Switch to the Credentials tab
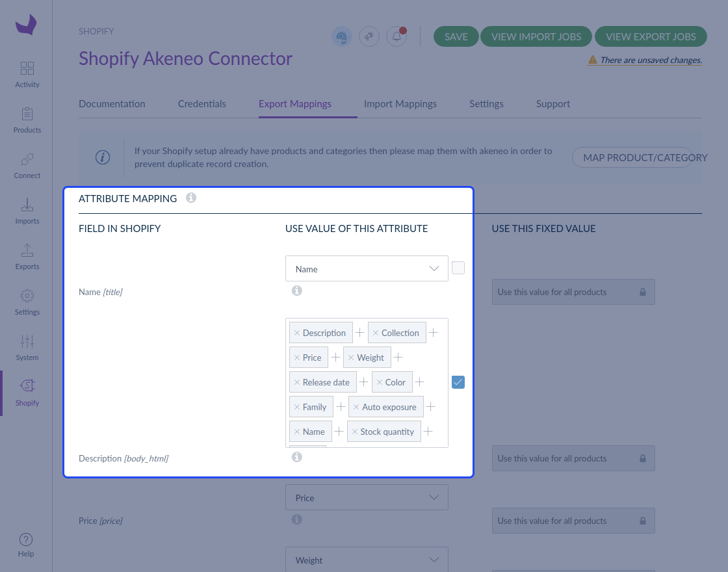 pyautogui.click(x=202, y=104)
